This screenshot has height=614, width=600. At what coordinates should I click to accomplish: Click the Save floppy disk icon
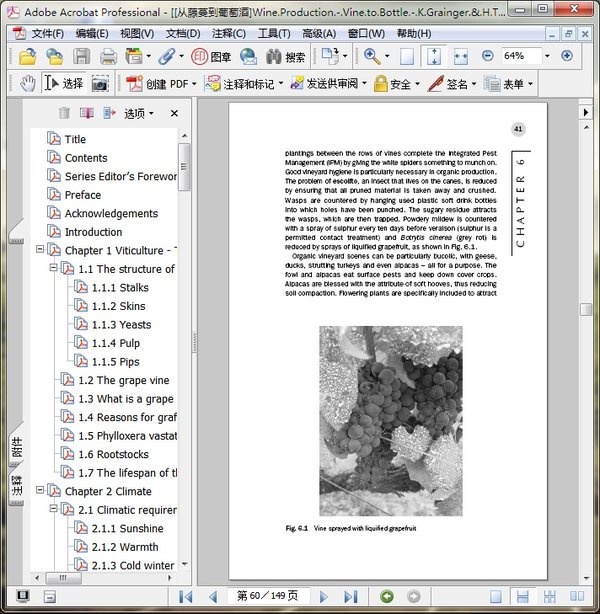(81, 57)
